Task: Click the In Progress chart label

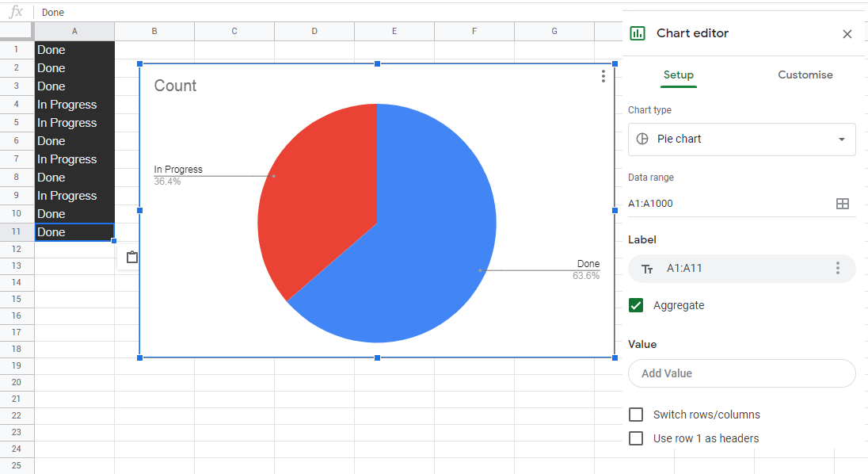Action: point(178,170)
